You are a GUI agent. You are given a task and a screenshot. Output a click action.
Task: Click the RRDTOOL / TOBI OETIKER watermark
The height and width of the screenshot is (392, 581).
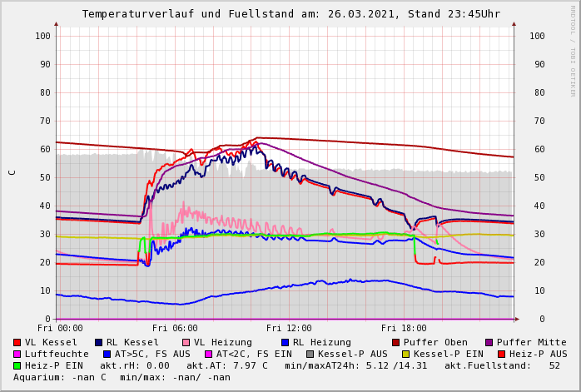(573, 50)
